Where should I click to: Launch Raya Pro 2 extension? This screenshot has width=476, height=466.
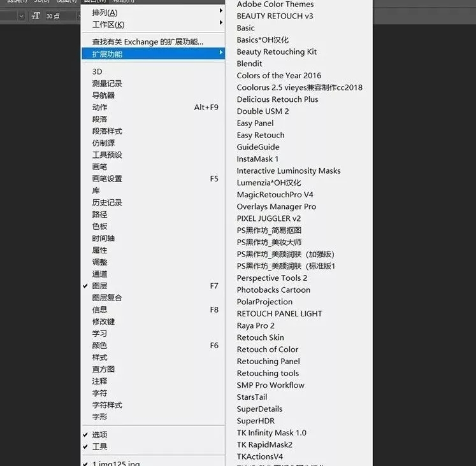(x=256, y=325)
